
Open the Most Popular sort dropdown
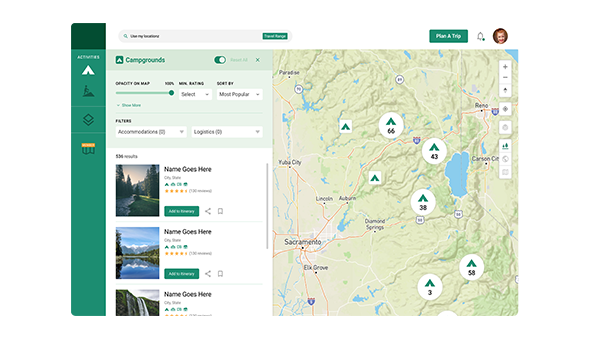239,94
